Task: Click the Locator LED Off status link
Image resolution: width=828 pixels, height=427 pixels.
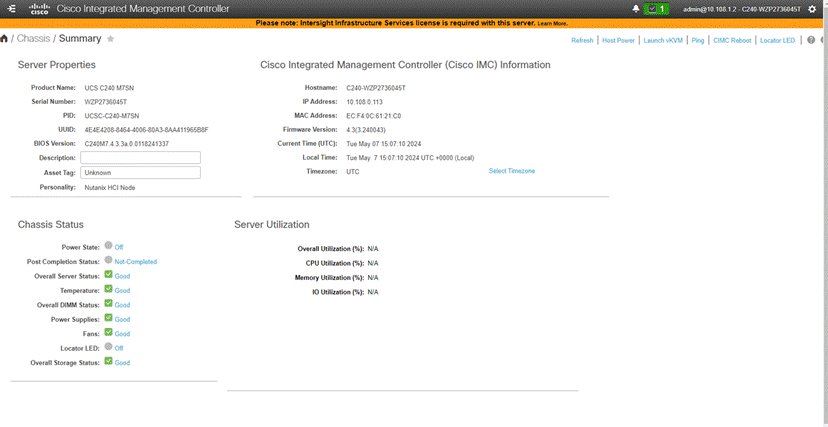Action: tap(119, 348)
